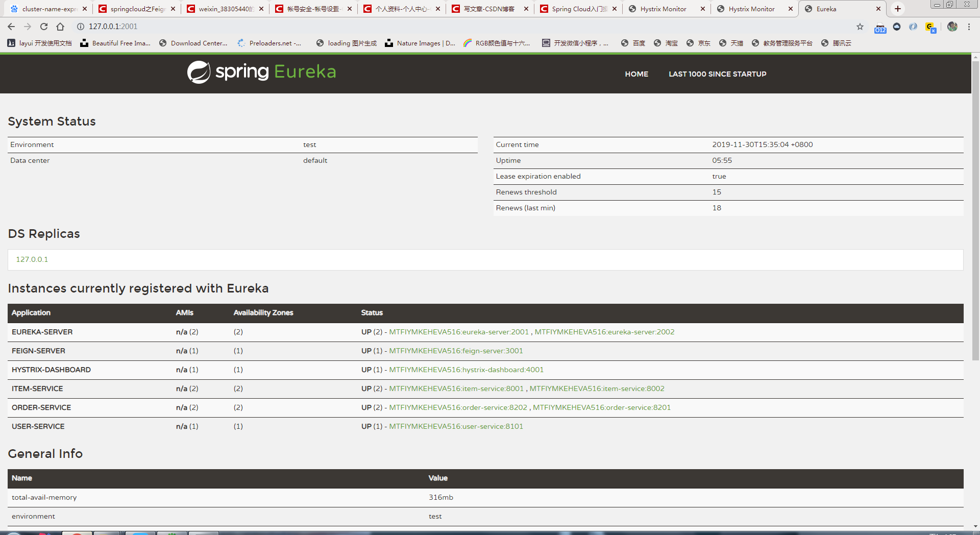Open the Beautiful Free Images bookmark
The image size is (980, 535).
(115, 43)
